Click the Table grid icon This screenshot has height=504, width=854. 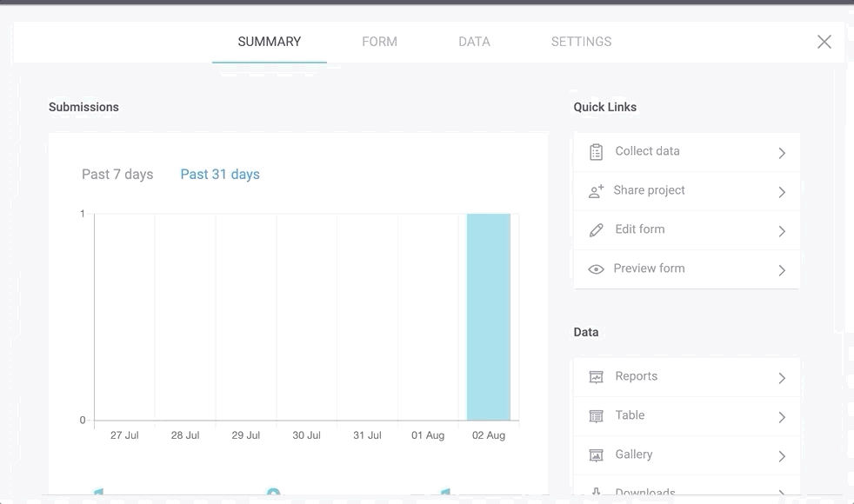pyautogui.click(x=596, y=416)
